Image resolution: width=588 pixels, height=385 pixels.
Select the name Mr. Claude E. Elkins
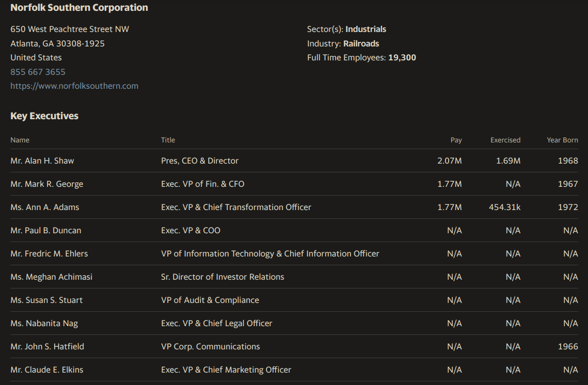tap(47, 370)
